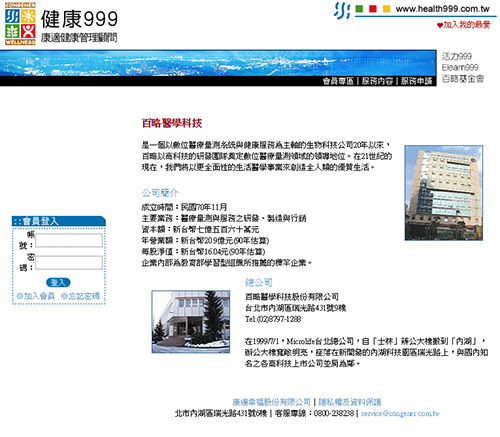Click the 登入 login button

58,283
